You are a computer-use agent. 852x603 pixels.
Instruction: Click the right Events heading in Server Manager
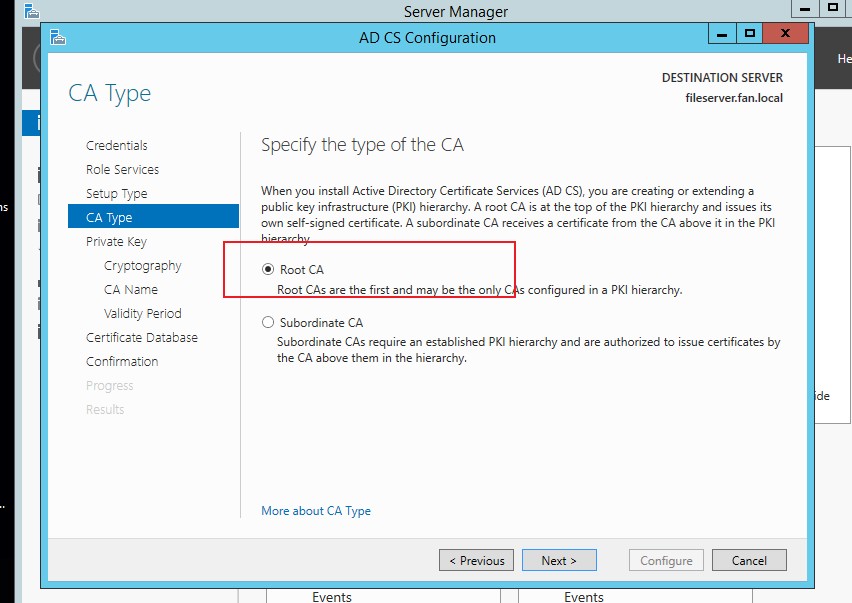[584, 597]
